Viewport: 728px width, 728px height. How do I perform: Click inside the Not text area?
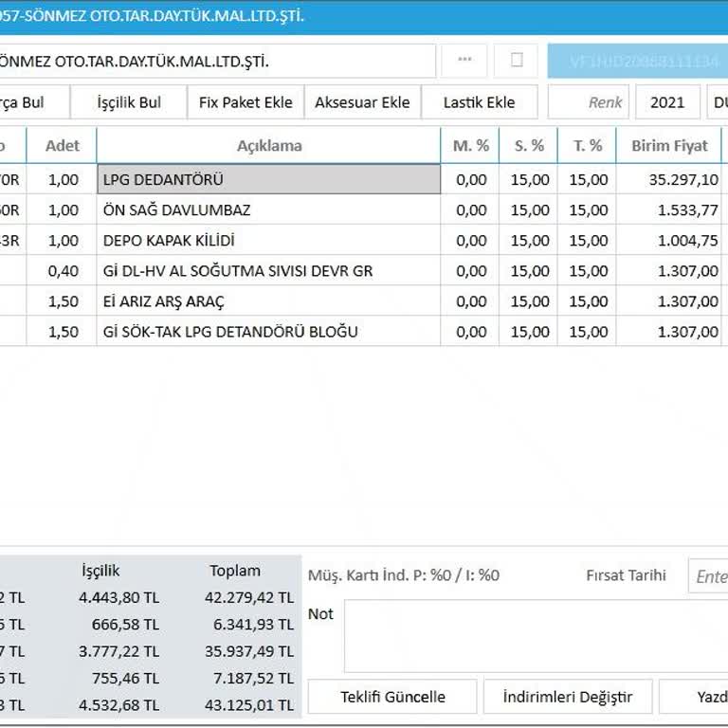536,635
